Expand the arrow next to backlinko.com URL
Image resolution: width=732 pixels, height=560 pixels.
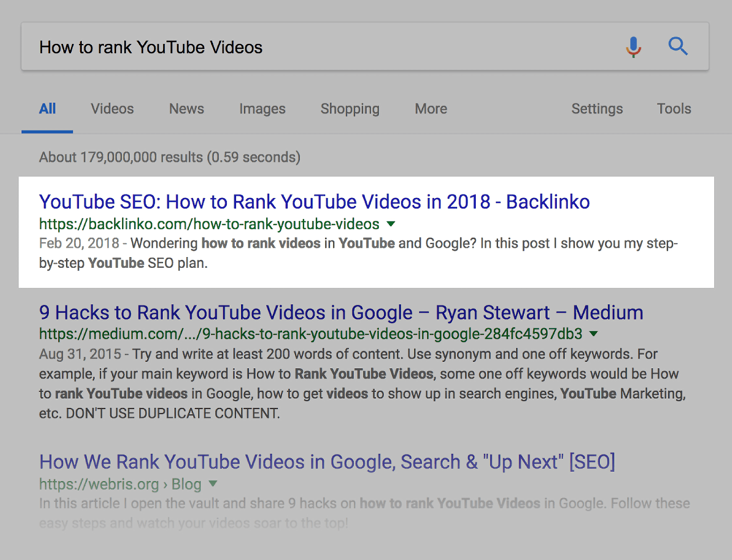[x=391, y=224]
